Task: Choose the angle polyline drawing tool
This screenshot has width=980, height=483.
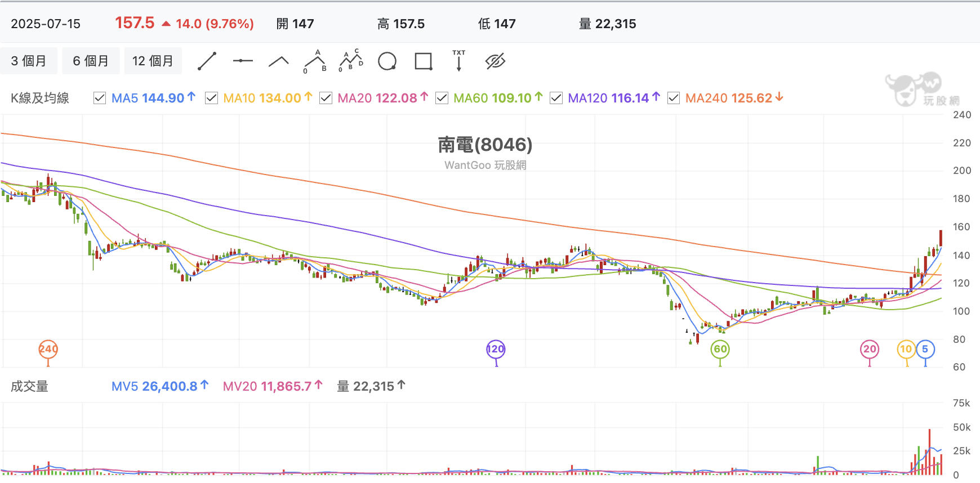Action: pyautogui.click(x=279, y=61)
